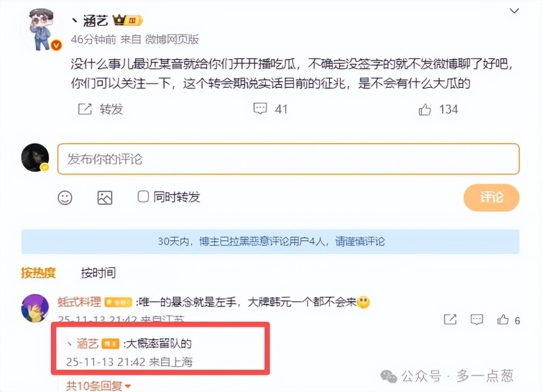The height and width of the screenshot is (392, 542).
Task: Like the post with 134 likes
Action: (x=425, y=109)
